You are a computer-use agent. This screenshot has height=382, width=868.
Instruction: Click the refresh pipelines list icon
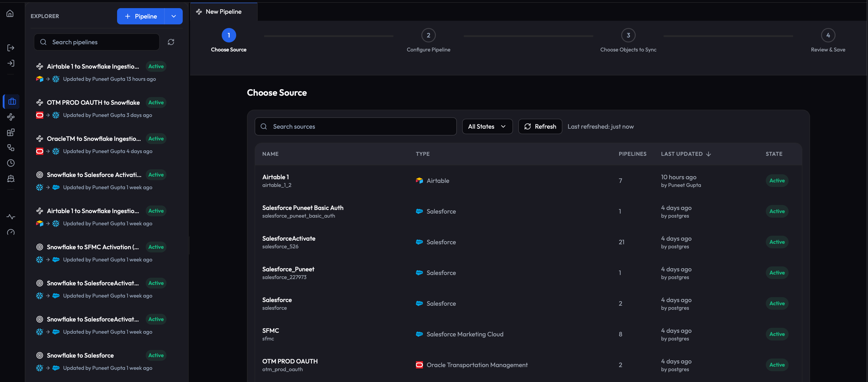[x=171, y=42]
